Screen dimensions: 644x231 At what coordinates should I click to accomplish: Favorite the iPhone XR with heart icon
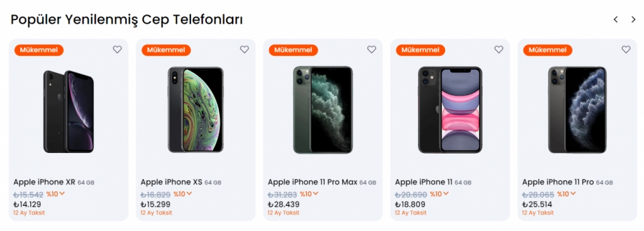118,49
